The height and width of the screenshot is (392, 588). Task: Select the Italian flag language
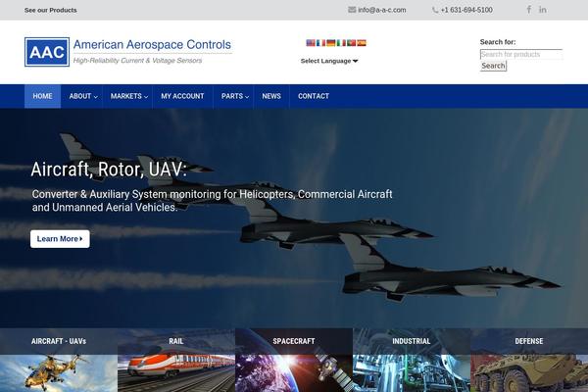tap(341, 43)
